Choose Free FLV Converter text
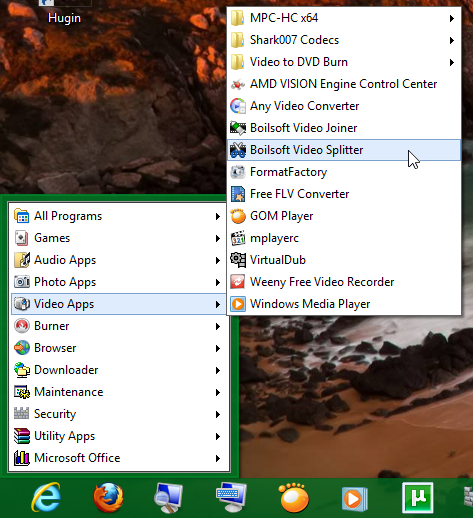This screenshot has width=473, height=518. (299, 194)
